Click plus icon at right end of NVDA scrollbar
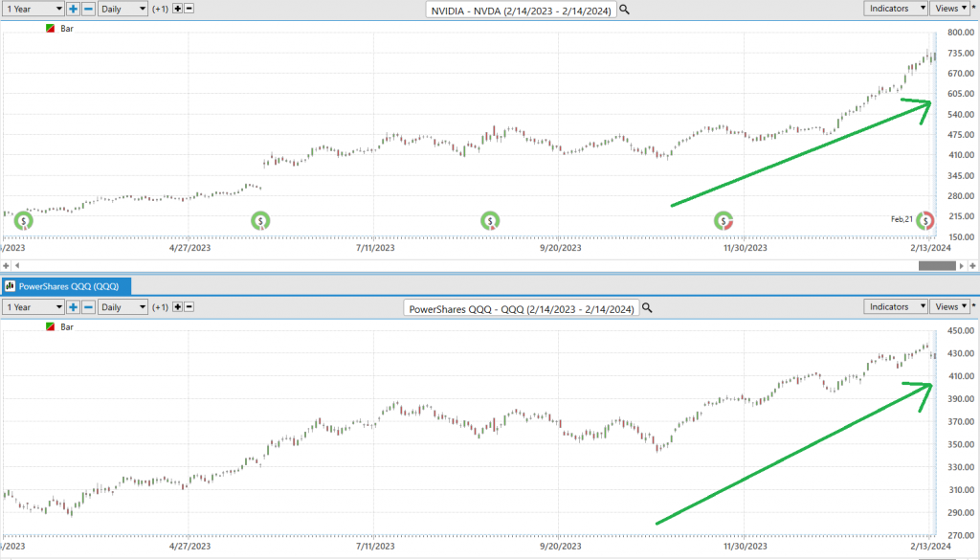 972,265
